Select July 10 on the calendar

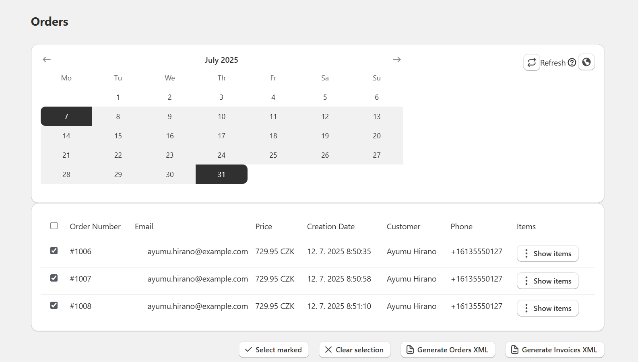pyautogui.click(x=221, y=116)
